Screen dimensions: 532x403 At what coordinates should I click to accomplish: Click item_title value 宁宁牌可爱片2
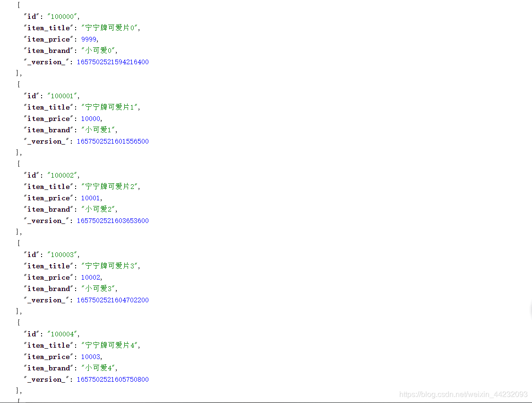(110, 187)
